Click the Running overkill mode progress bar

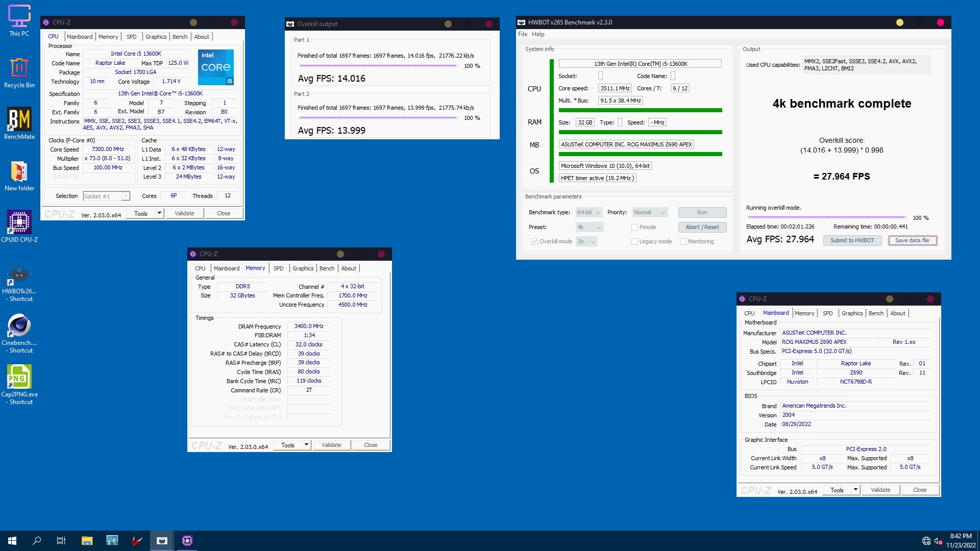826,217
